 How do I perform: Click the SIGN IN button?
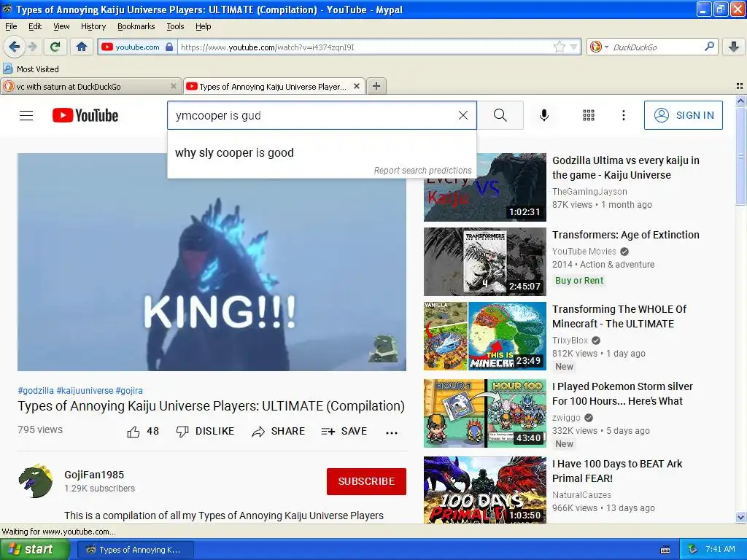click(683, 115)
